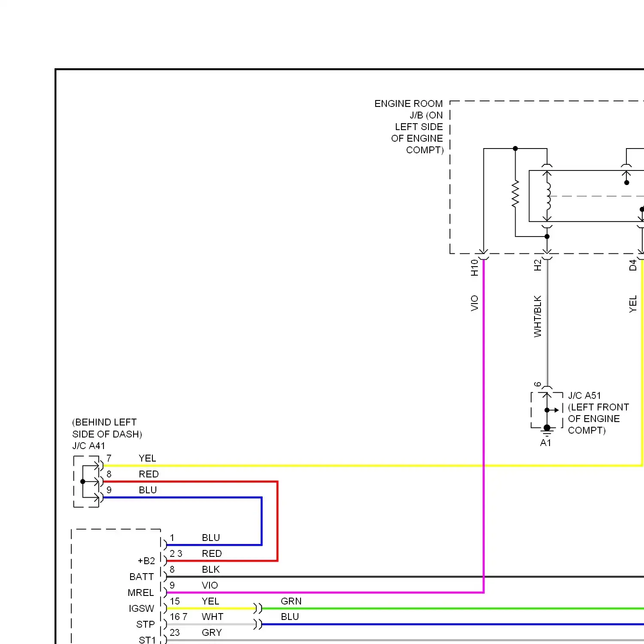Click the H10 connector label
644x644 pixels.
474,267
